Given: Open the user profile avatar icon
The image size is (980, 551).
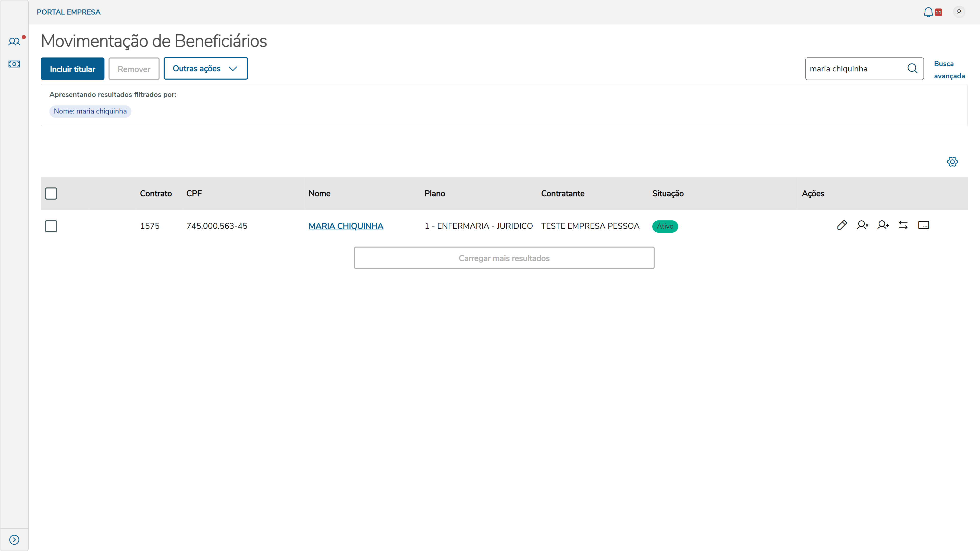Looking at the screenshot, I should tap(959, 12).
